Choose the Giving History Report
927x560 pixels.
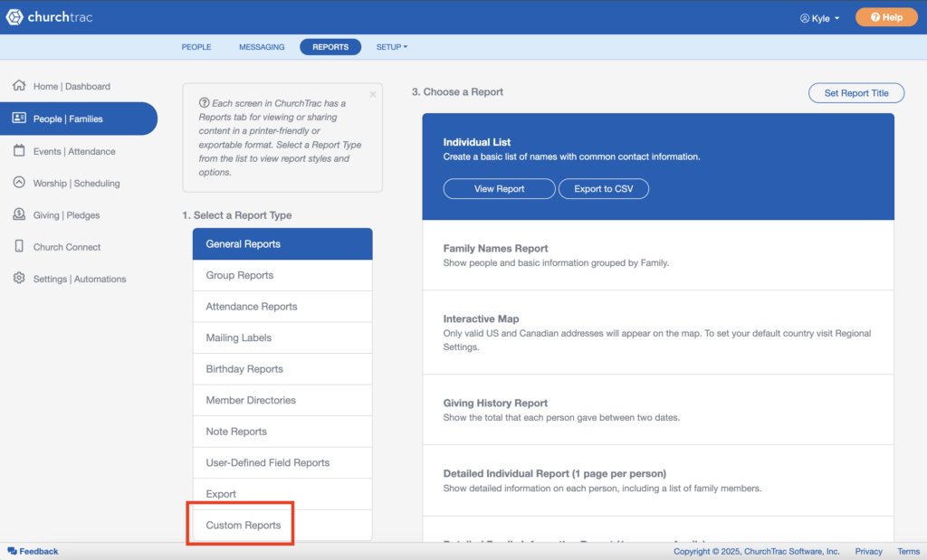pos(658,410)
